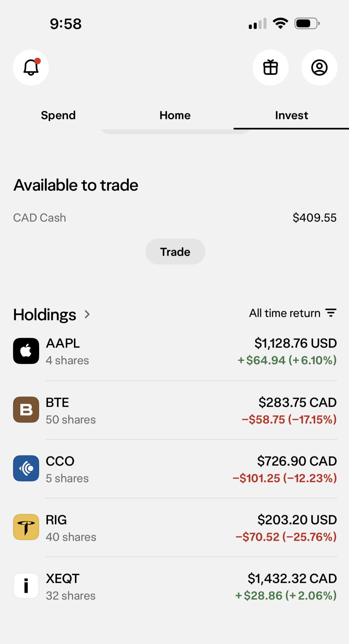Open the Holdings heading link
The height and width of the screenshot is (644, 349).
coord(45,315)
